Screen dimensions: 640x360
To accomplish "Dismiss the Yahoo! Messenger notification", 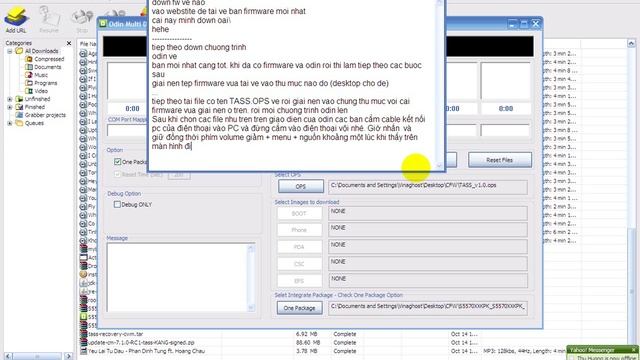I will point(634,350).
